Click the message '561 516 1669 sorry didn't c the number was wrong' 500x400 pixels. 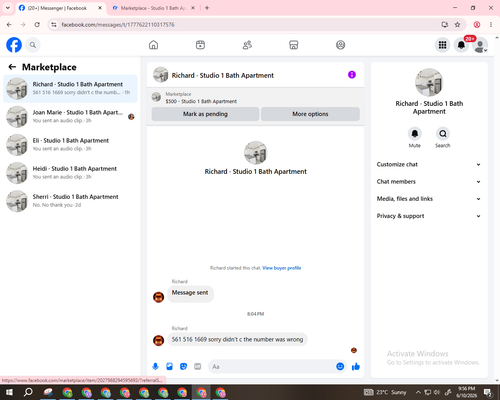click(x=237, y=339)
